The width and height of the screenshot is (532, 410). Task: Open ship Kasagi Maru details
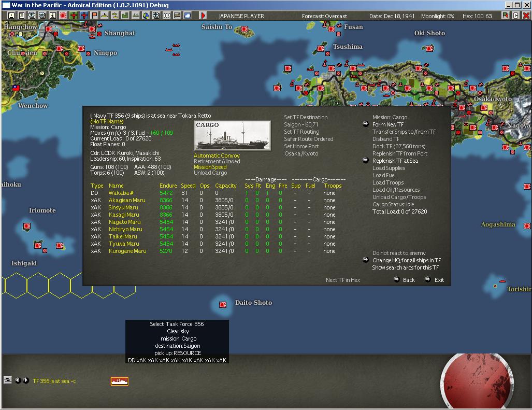click(x=124, y=215)
